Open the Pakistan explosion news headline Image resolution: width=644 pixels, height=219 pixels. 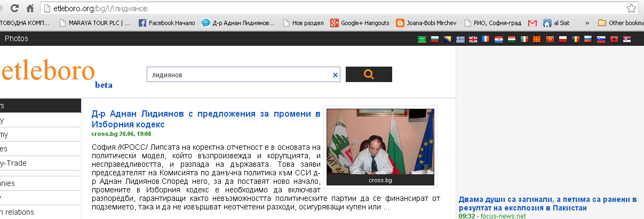point(548,204)
